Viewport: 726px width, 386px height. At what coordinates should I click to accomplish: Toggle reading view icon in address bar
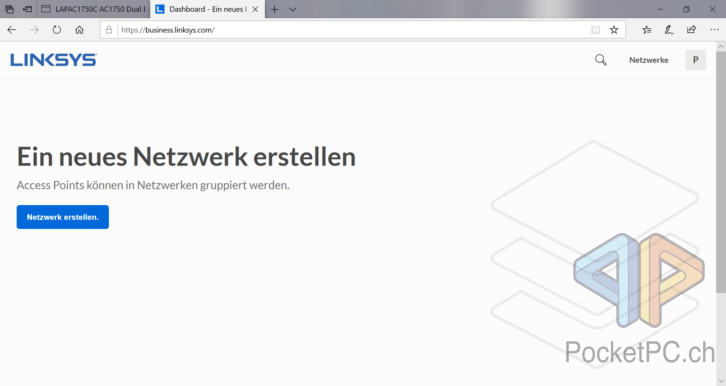coord(595,30)
